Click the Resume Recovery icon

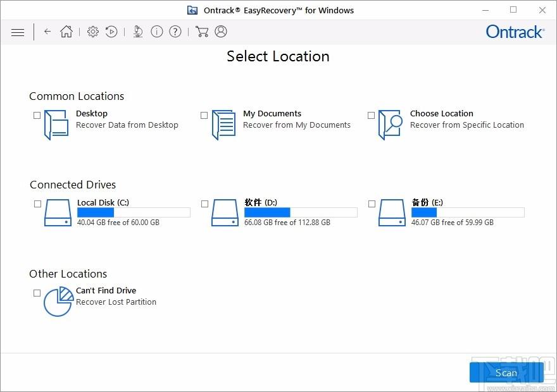click(x=111, y=32)
